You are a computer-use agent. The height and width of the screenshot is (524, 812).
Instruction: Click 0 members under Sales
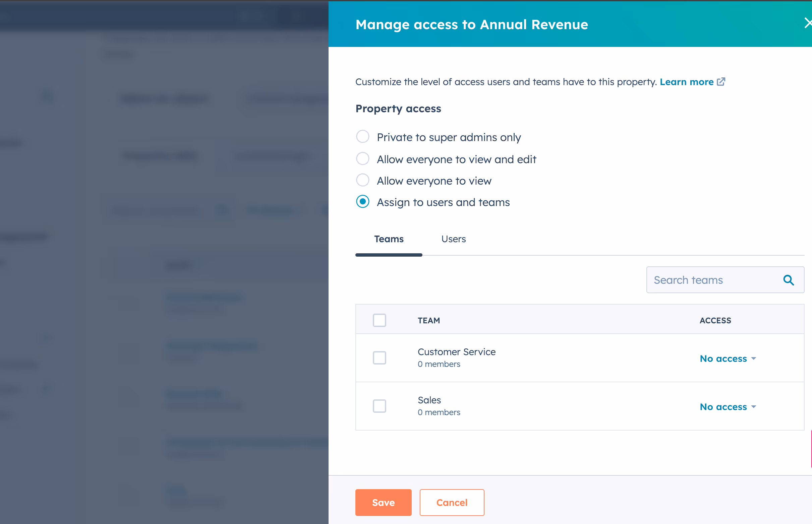click(439, 412)
